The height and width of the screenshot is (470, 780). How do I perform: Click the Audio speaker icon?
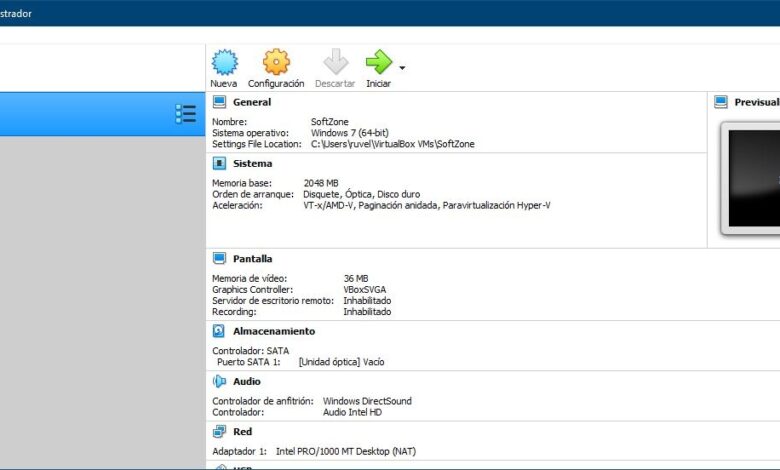click(219, 381)
